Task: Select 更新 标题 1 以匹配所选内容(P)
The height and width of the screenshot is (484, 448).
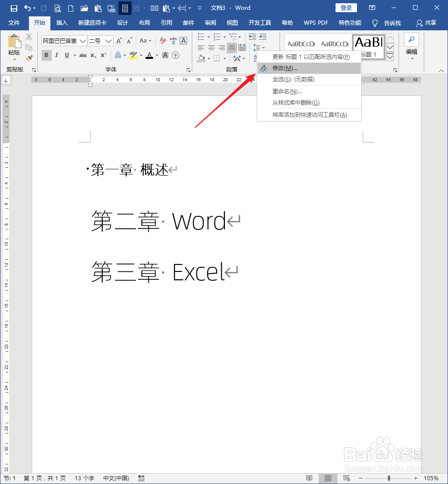Action: pos(309,57)
